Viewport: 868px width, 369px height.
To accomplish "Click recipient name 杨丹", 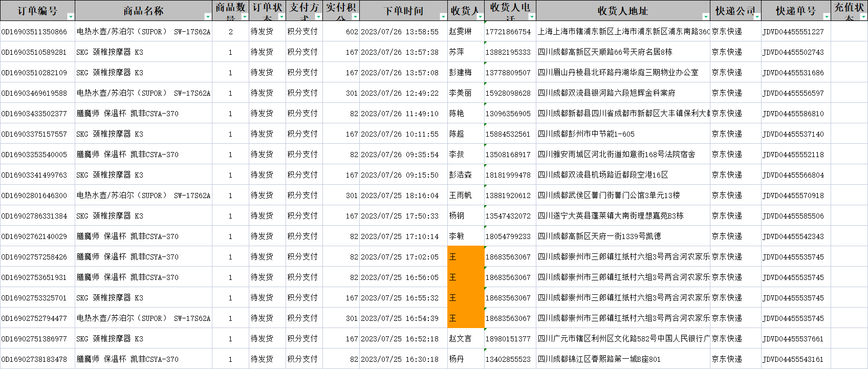I will (x=457, y=359).
